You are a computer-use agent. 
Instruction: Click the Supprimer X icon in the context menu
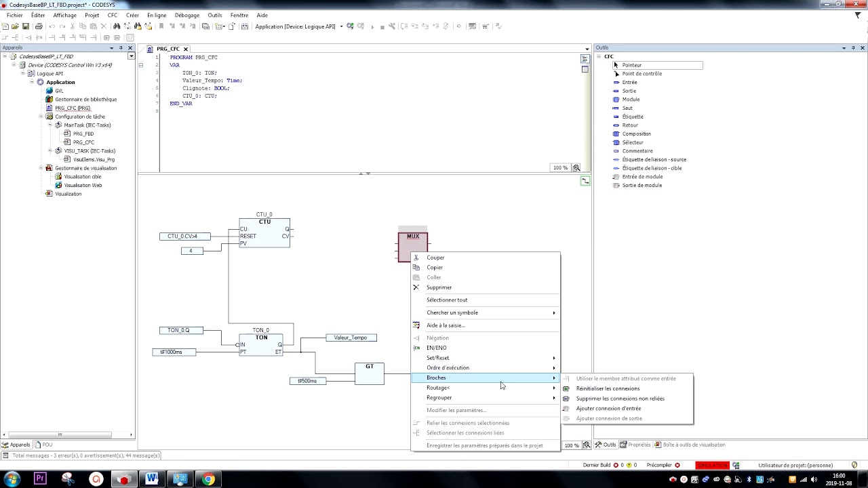click(x=416, y=287)
